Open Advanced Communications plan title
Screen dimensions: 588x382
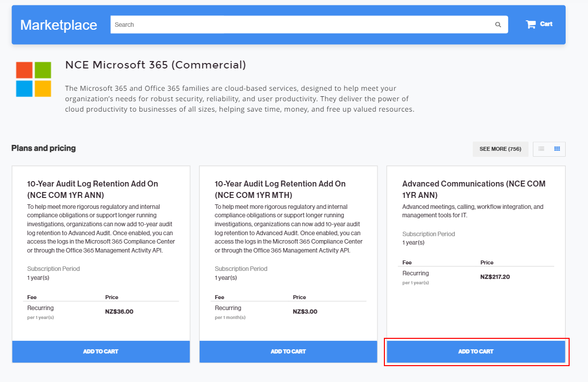(474, 189)
